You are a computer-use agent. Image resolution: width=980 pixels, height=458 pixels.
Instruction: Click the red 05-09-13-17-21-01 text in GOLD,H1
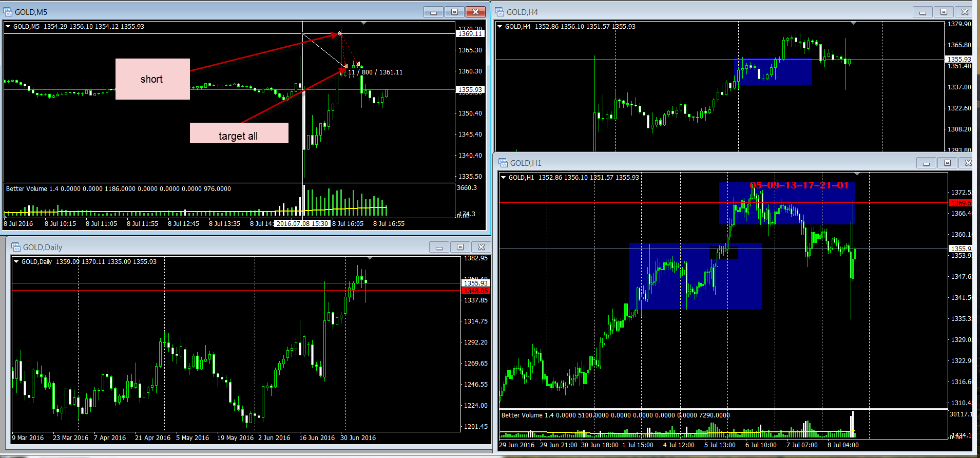[x=799, y=185]
